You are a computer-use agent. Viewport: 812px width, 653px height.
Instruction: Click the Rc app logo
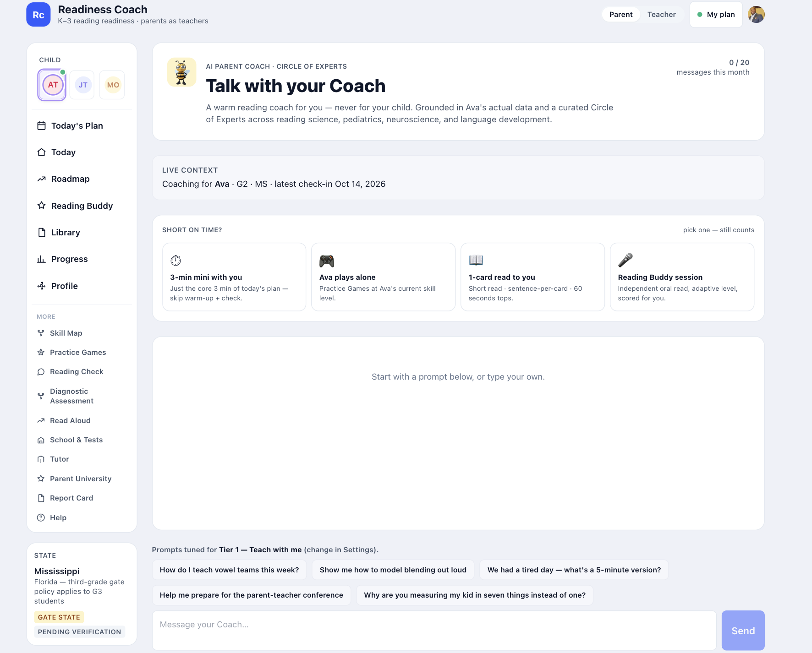[x=38, y=15]
